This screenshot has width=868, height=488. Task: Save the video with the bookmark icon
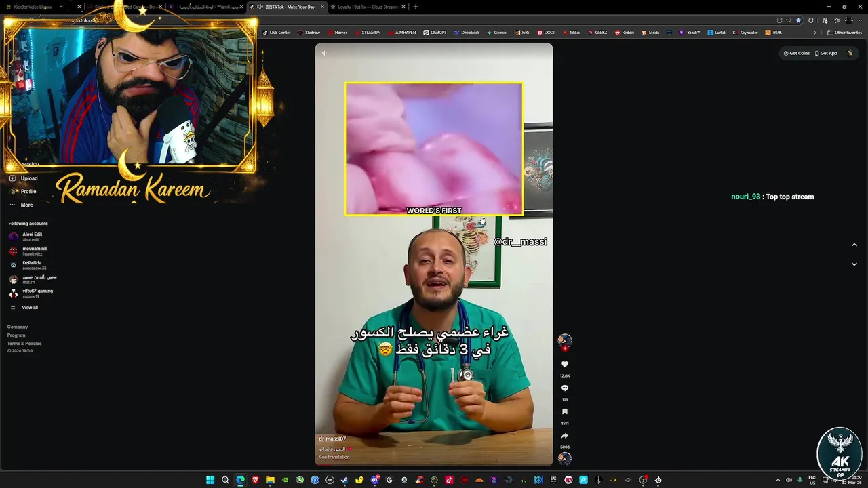(565, 412)
